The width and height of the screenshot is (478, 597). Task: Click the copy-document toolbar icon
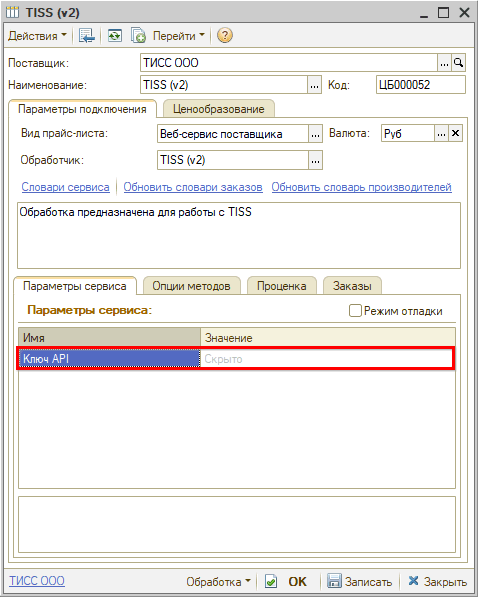click(138, 36)
